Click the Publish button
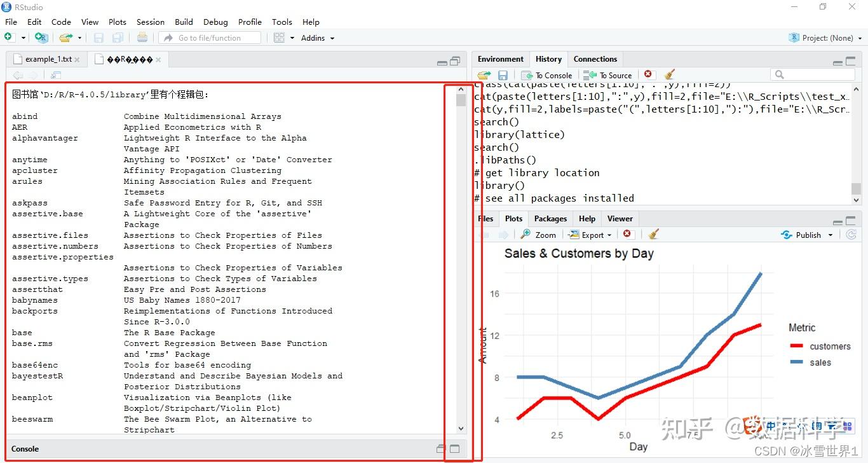Screen dimensions: 868x463 (806, 234)
